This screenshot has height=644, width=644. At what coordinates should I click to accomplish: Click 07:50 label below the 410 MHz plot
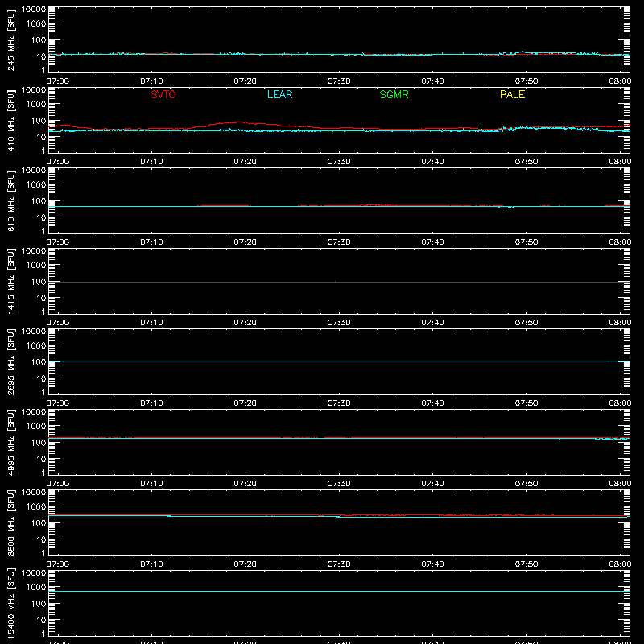(526, 162)
